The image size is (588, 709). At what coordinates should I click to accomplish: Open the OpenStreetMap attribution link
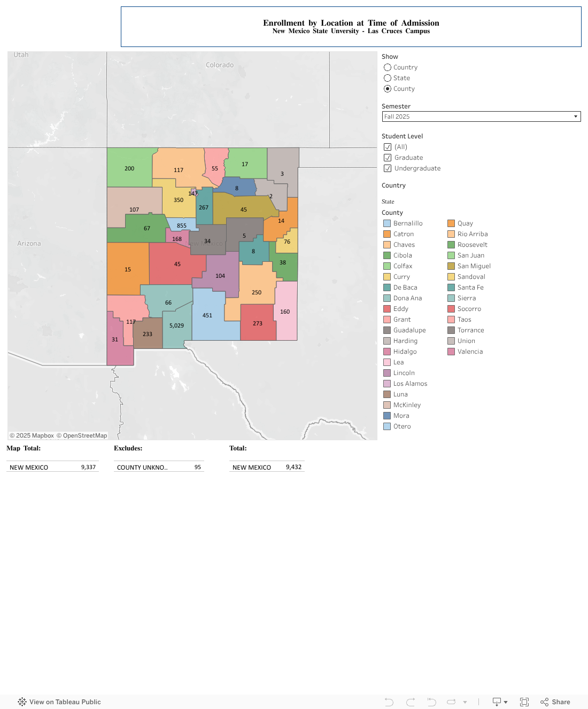(82, 435)
